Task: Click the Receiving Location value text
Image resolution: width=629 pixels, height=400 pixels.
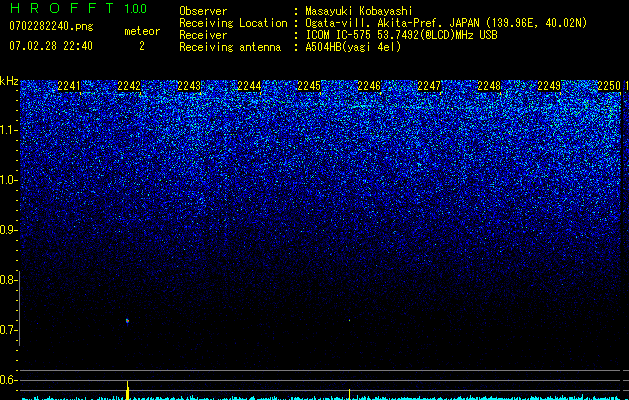Action: (446, 23)
